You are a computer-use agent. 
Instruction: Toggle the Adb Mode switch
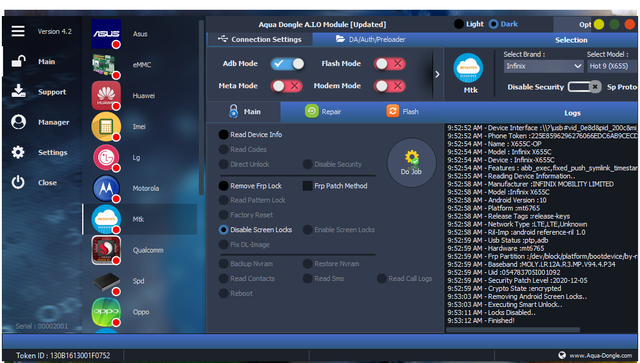tap(287, 64)
